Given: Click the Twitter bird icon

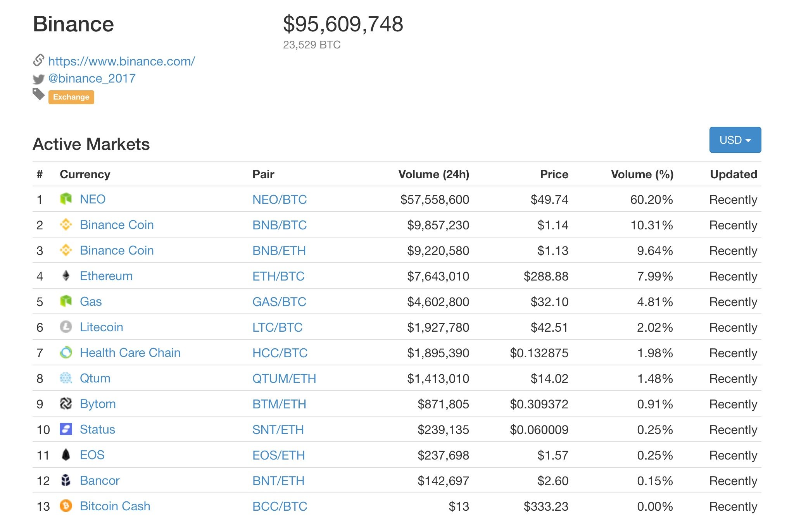Looking at the screenshot, I should (x=39, y=79).
